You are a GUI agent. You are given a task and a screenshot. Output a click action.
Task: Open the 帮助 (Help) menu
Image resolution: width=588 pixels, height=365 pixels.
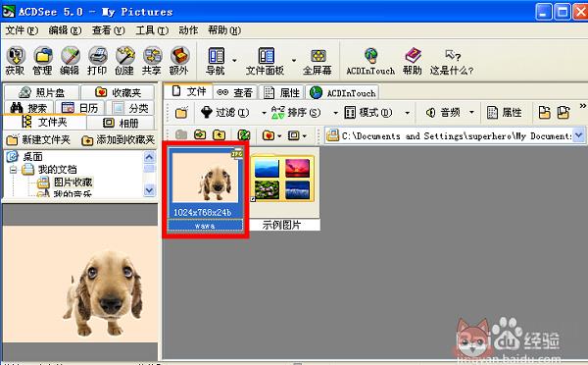point(224,30)
